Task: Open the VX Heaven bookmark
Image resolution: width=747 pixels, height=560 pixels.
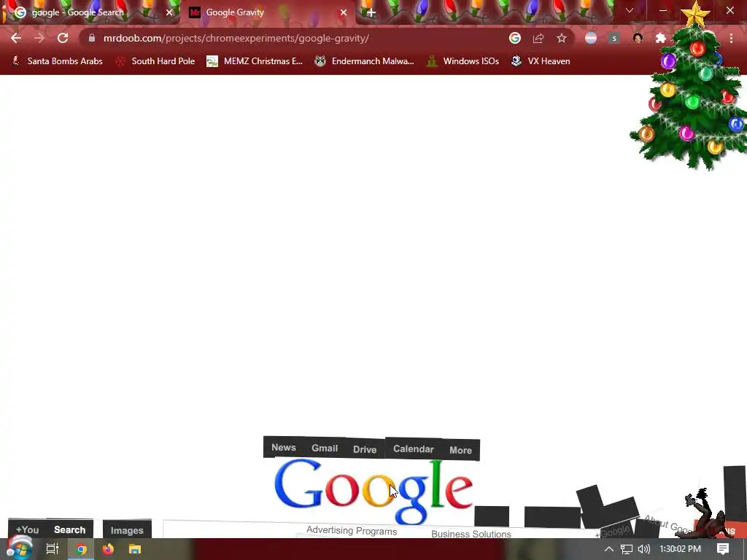Action: [541, 61]
